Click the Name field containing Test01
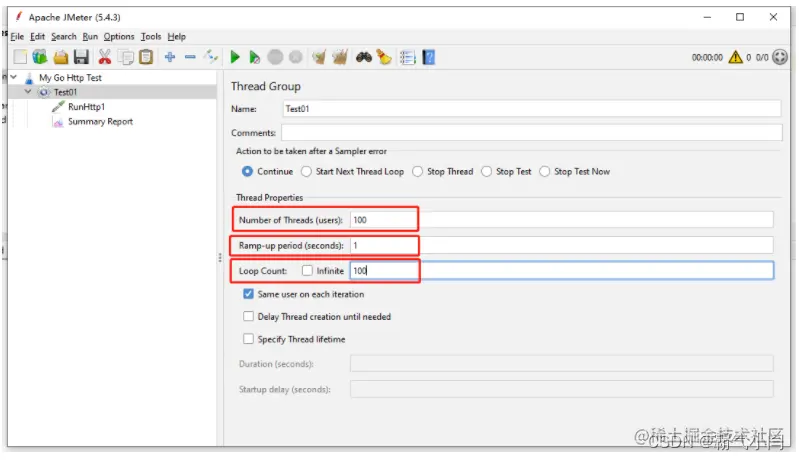799x460 pixels. [532, 109]
